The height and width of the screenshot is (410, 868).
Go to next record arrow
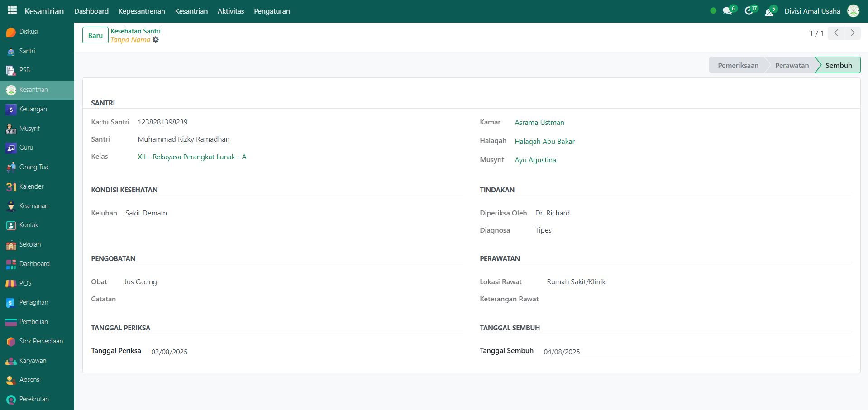(x=853, y=33)
